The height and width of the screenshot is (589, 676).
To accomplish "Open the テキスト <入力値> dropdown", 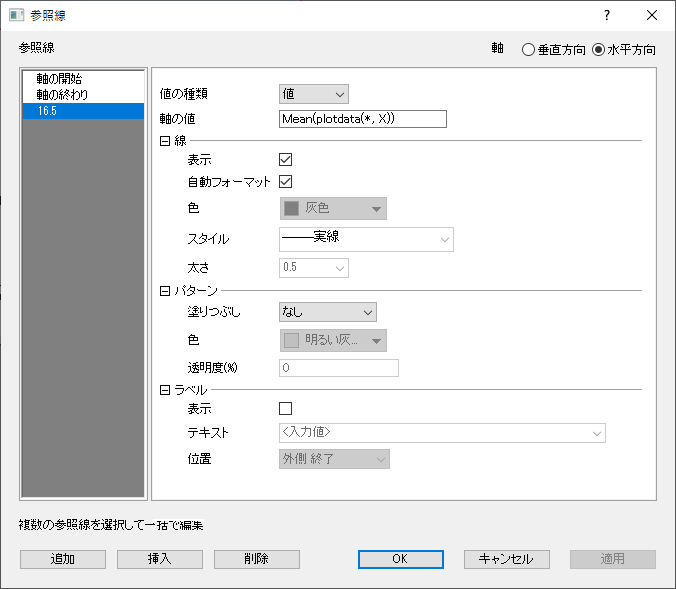I will tap(442, 433).
